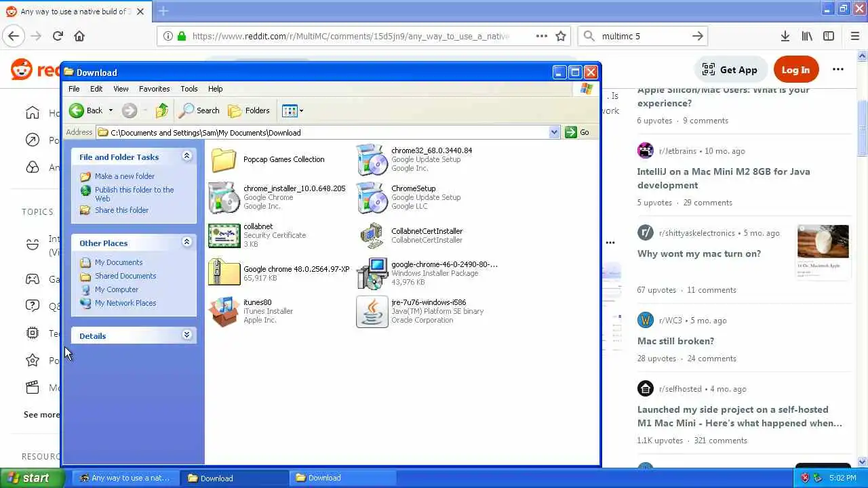The width and height of the screenshot is (868, 488).
Task: Collapse the File and Folder Tasks panel
Action: pos(186,157)
